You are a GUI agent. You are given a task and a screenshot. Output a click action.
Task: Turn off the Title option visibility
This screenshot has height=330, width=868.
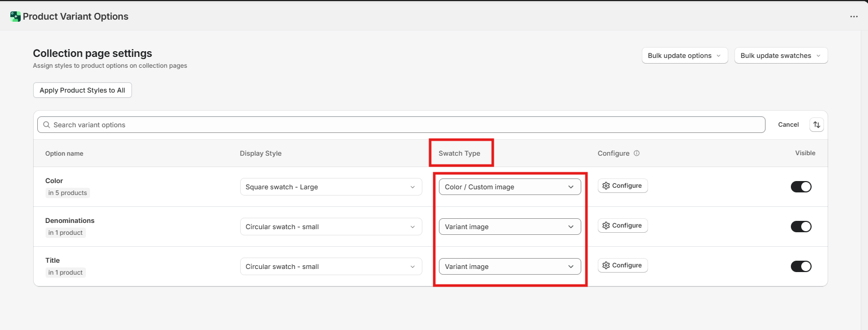point(801,266)
